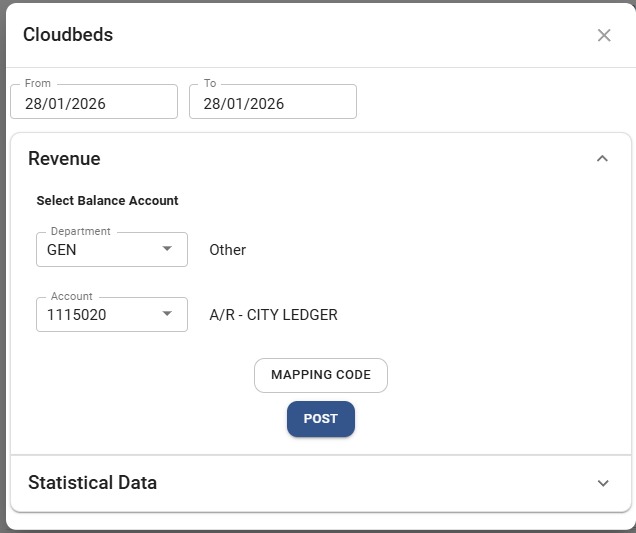This screenshot has width=636, height=533.
Task: Click the "Other" department description text
Action: (227, 250)
